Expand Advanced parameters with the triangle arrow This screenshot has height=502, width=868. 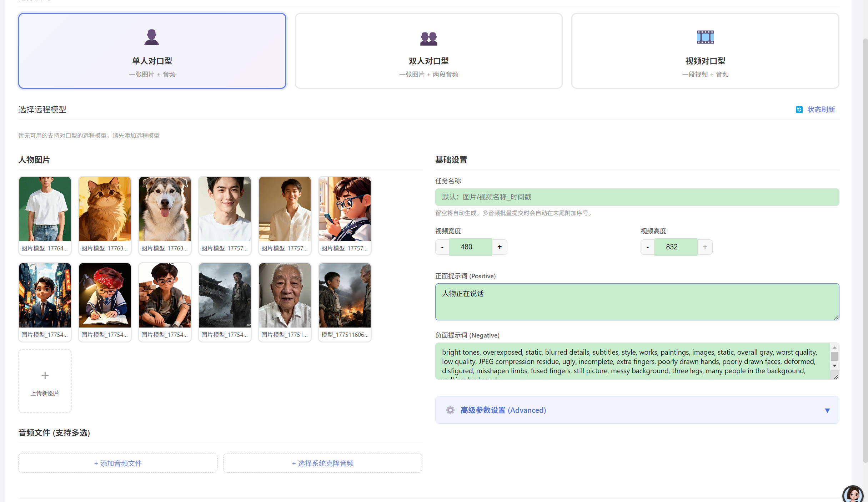pyautogui.click(x=827, y=410)
